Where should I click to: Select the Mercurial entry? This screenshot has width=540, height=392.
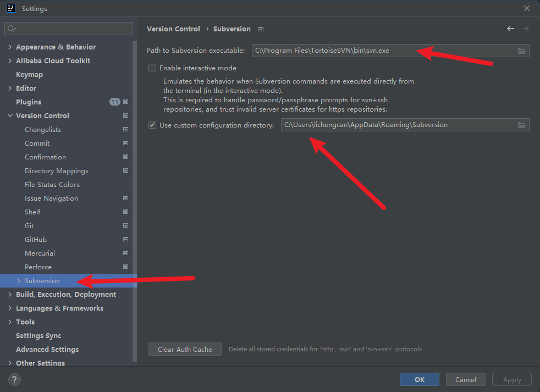[x=40, y=253]
